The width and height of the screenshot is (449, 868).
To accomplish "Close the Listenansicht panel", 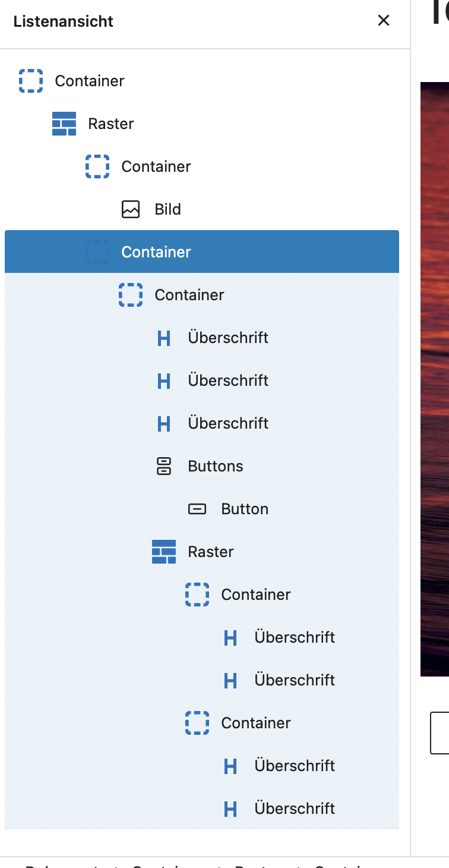I will click(384, 21).
